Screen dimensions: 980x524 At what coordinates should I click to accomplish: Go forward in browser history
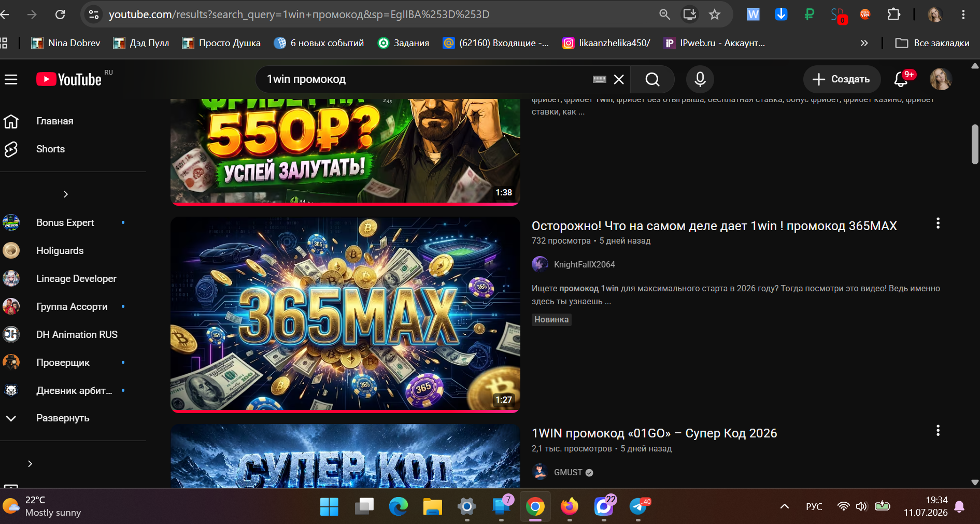[x=32, y=15]
